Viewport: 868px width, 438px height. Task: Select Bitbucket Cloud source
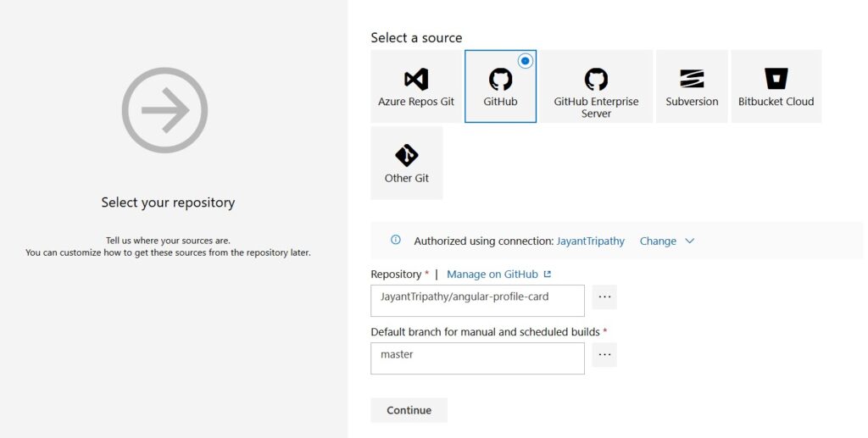(x=776, y=86)
